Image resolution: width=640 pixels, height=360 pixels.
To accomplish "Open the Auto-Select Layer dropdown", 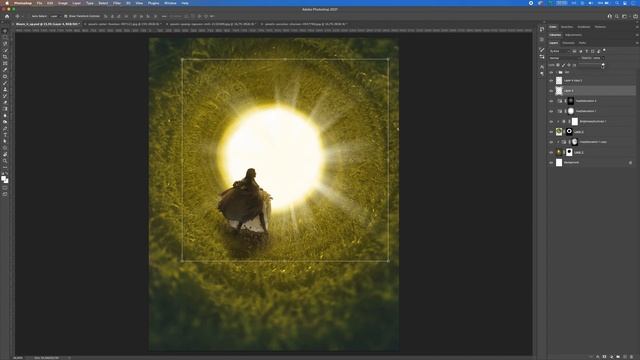I will tap(55, 16).
